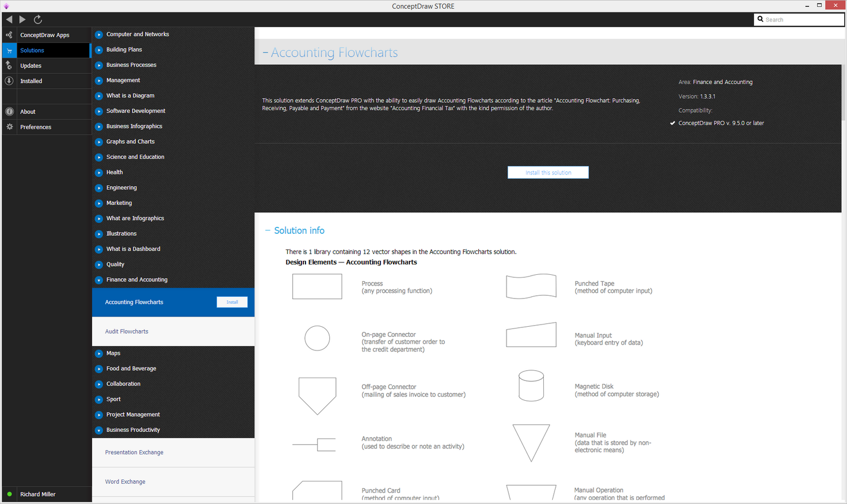Expand the Computer and Networks category

tap(99, 34)
